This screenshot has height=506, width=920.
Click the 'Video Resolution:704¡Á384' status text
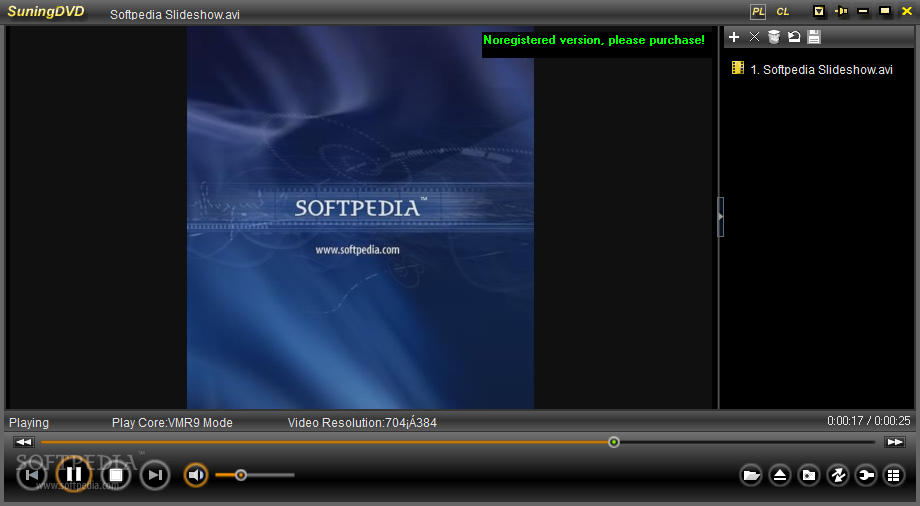point(362,423)
